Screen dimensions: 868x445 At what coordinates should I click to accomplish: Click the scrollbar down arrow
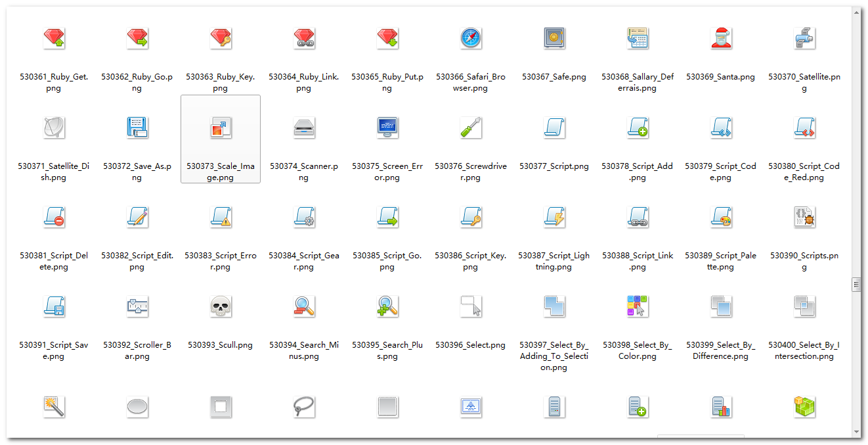pos(856,432)
